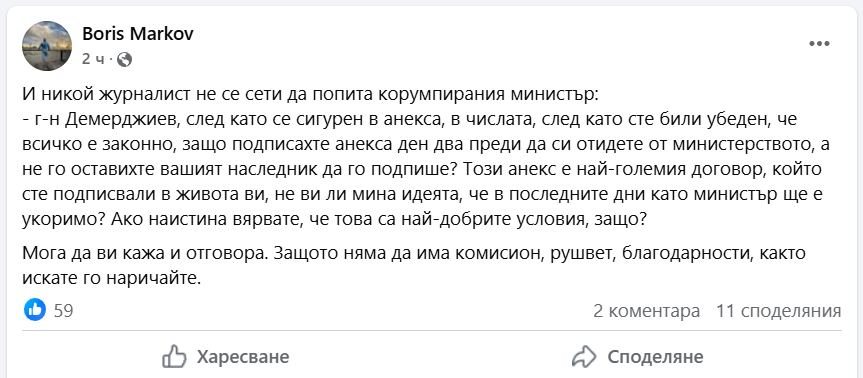The height and width of the screenshot is (378, 863).
Task: Click the share arrow icon beside Споделяне
Action: click(x=585, y=357)
